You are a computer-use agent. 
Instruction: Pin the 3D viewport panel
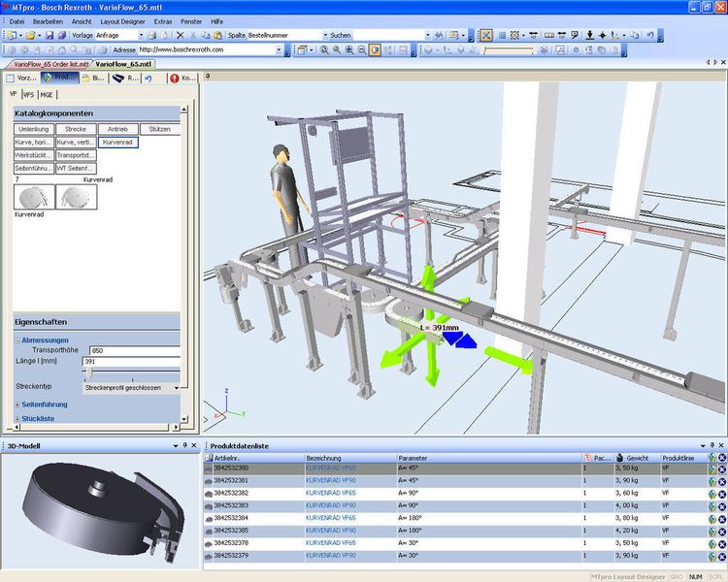point(208,76)
